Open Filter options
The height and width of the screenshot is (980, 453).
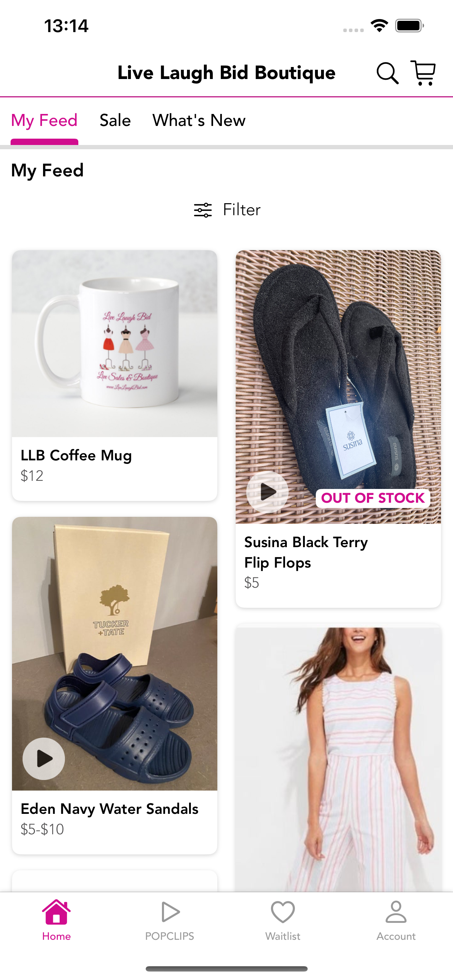pos(227,210)
